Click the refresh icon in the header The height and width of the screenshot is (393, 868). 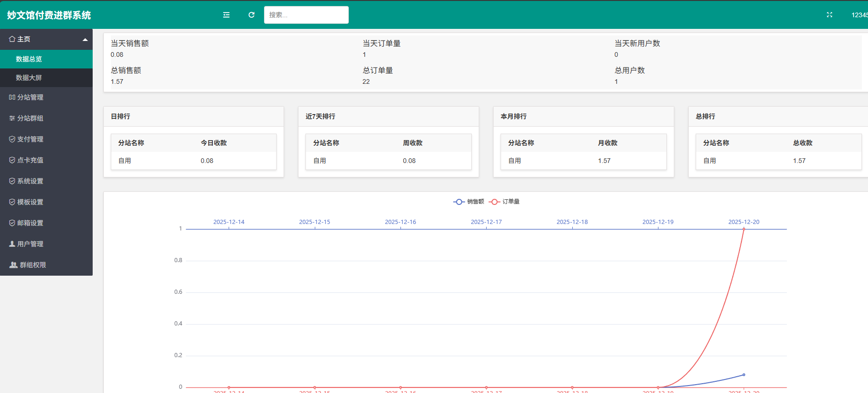[x=251, y=15]
